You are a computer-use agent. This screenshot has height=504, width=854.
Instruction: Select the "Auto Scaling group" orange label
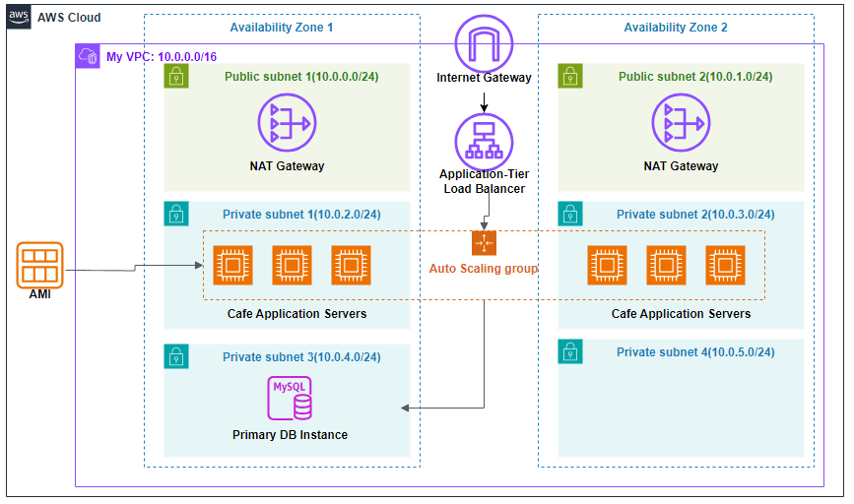483,269
